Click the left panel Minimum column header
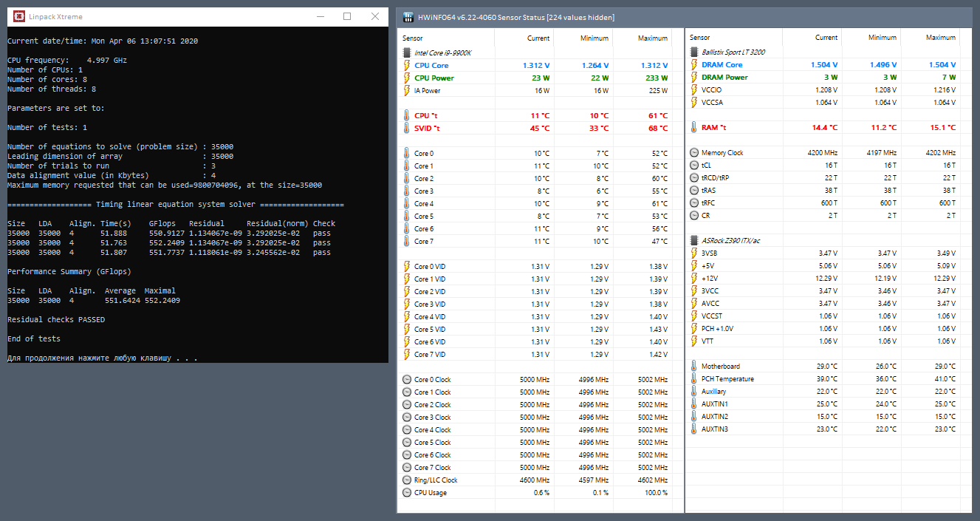Image resolution: width=980 pixels, height=521 pixels. (x=594, y=38)
